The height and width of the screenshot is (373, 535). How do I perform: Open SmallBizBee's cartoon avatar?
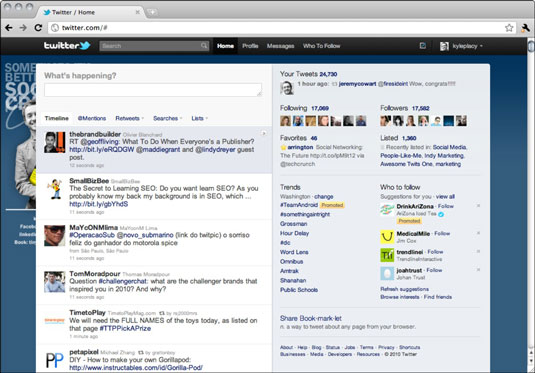[x=55, y=189]
